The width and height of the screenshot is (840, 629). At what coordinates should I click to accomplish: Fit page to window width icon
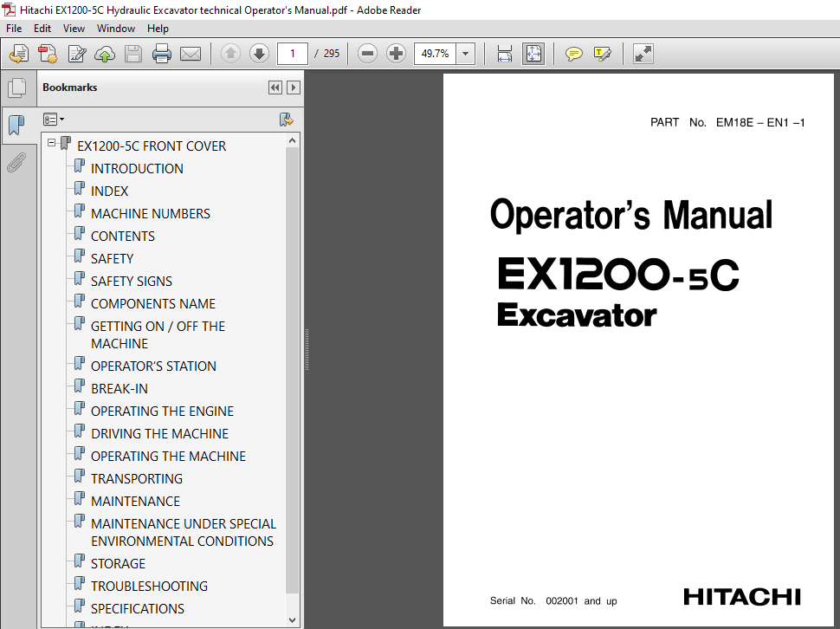point(505,54)
